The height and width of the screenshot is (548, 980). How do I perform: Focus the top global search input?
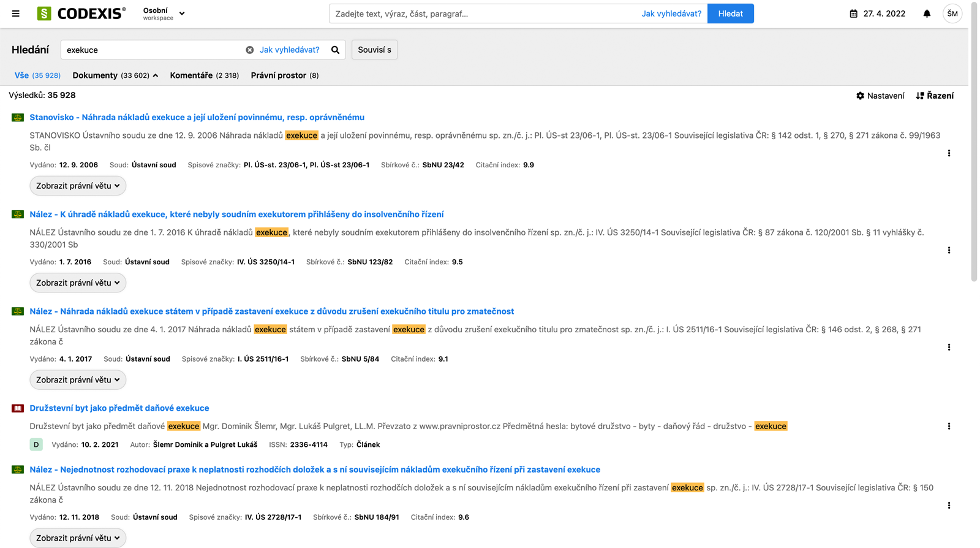[x=484, y=13]
